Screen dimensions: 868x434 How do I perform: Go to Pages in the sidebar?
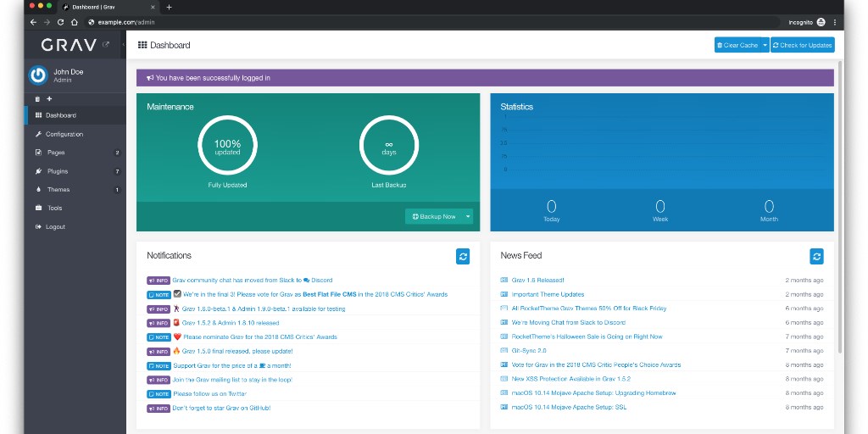pos(75,153)
